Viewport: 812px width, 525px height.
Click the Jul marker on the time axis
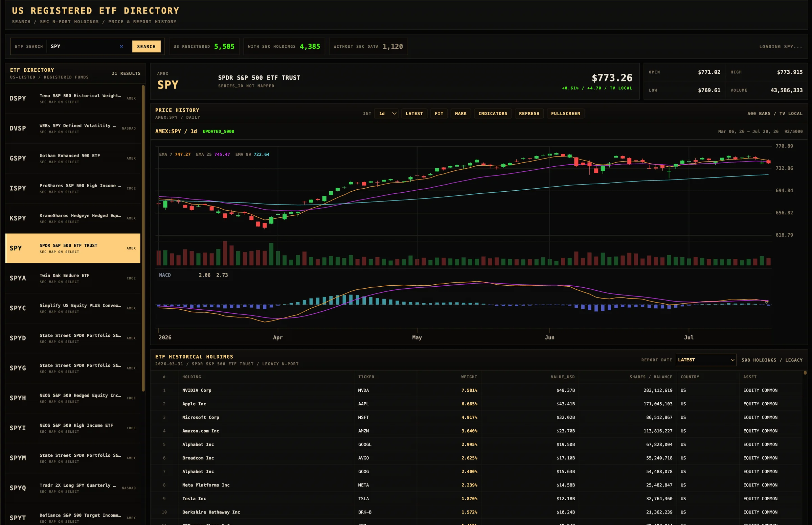[x=689, y=337]
